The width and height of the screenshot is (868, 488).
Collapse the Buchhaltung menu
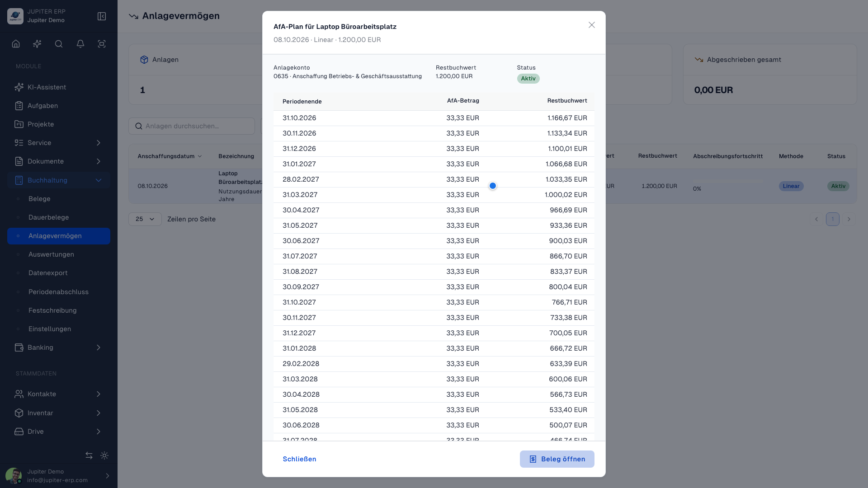pyautogui.click(x=59, y=180)
